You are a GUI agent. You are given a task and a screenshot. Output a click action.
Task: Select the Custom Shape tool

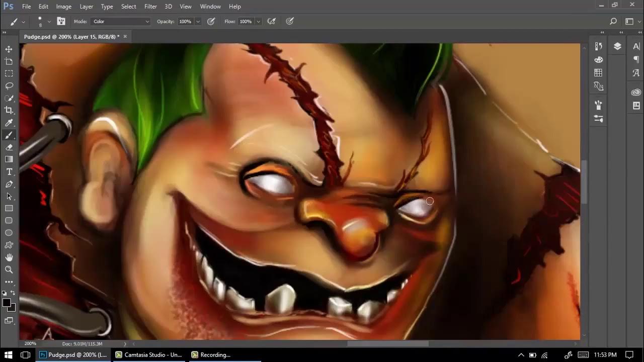(9, 245)
